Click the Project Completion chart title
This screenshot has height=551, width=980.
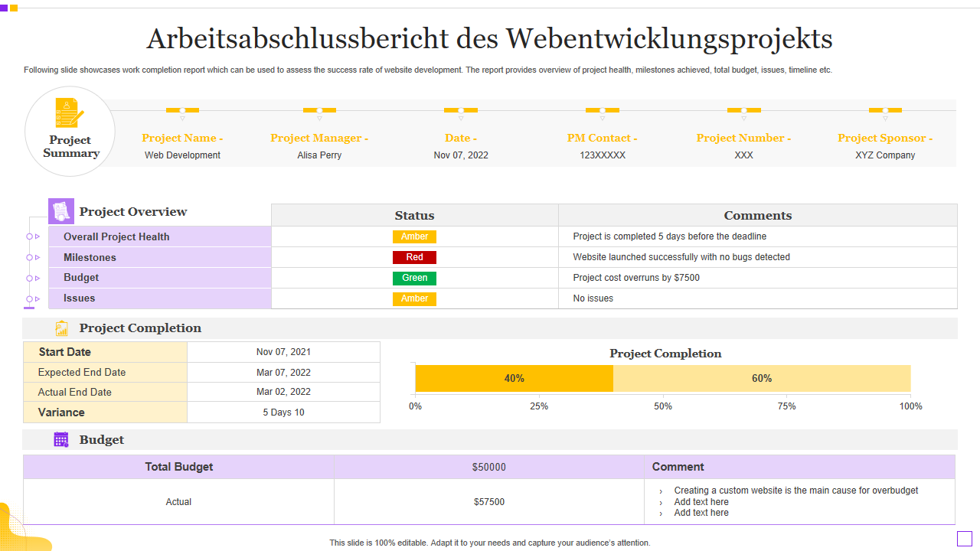click(x=665, y=354)
